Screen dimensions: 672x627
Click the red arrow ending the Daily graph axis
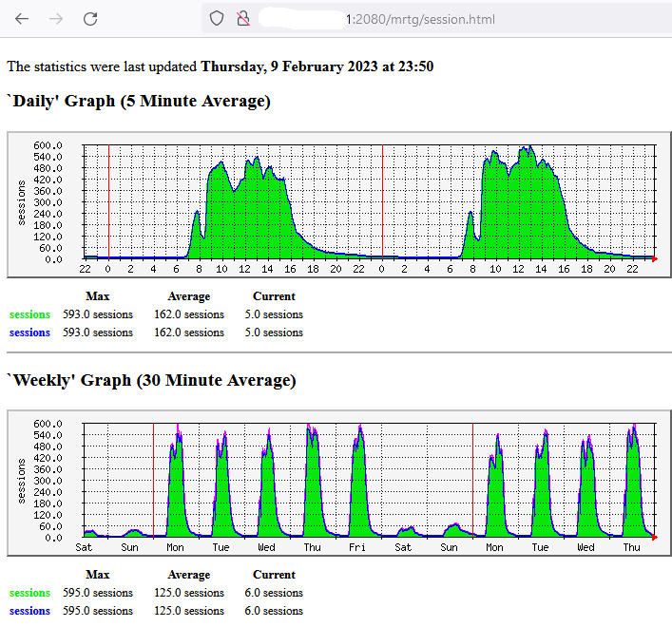click(655, 257)
